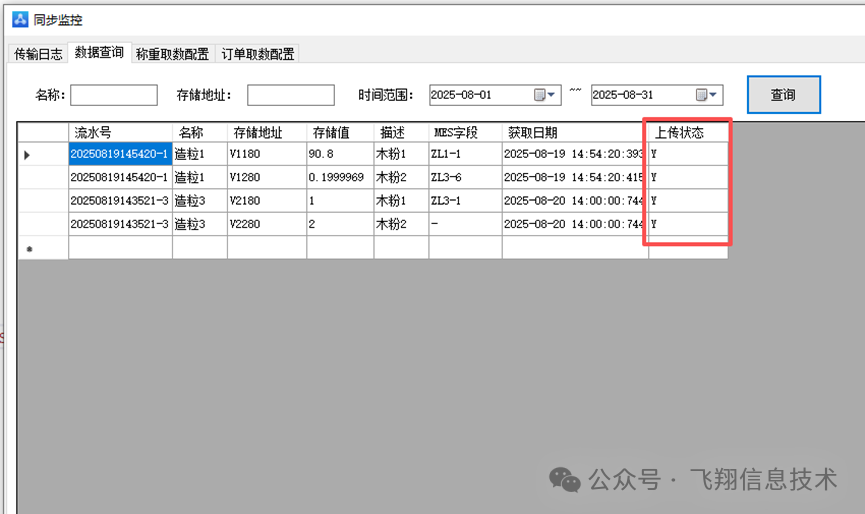Select the date cell 2025-08-19 14:54:20:415

click(x=575, y=177)
